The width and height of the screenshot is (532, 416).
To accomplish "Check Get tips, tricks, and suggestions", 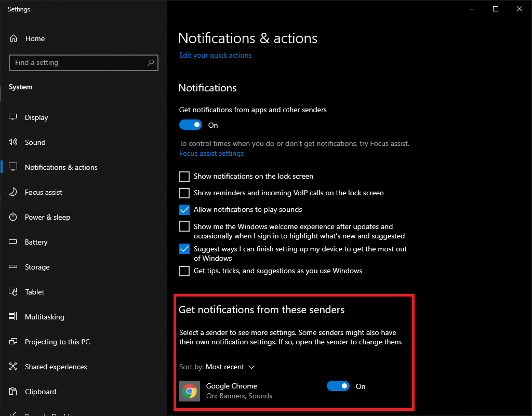I will coord(184,271).
